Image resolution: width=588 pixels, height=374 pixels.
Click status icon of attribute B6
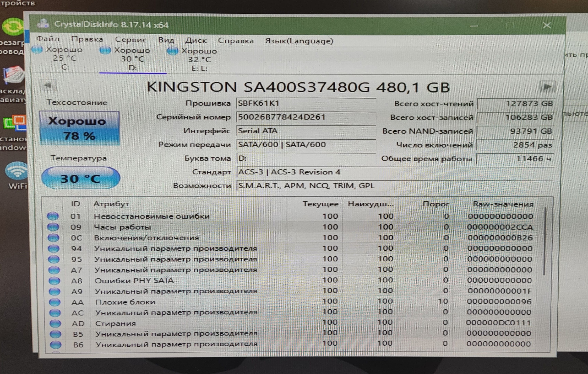pos(56,345)
